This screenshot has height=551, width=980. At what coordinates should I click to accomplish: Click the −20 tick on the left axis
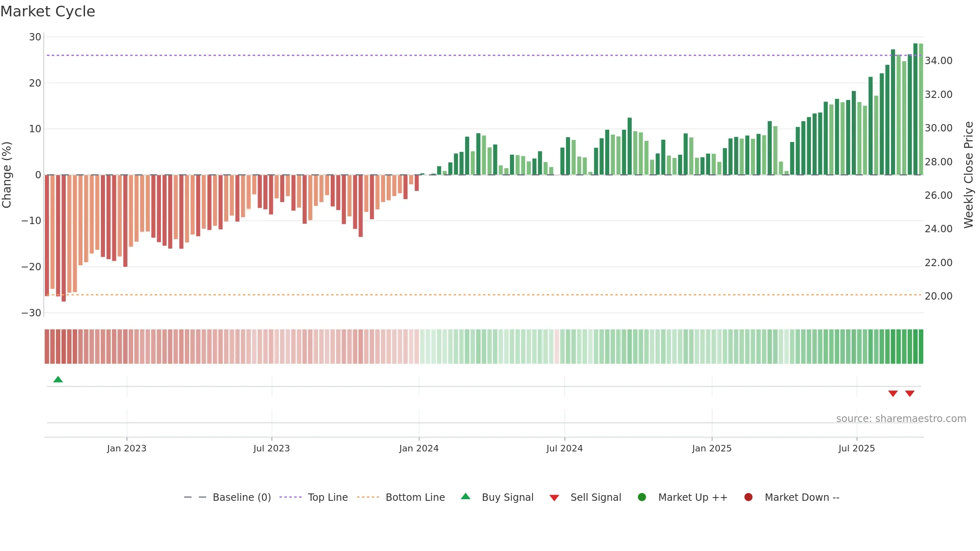(x=31, y=267)
